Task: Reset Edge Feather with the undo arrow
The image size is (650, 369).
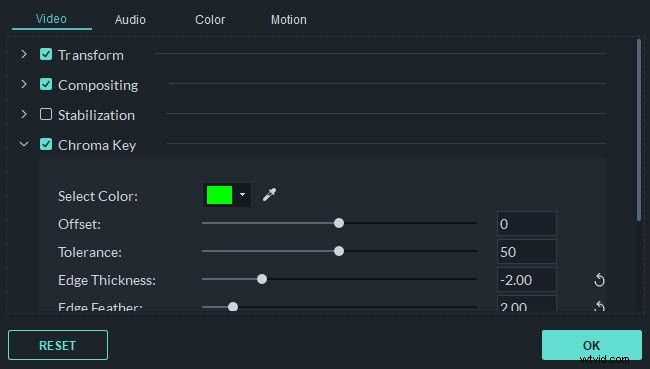Action: [599, 307]
